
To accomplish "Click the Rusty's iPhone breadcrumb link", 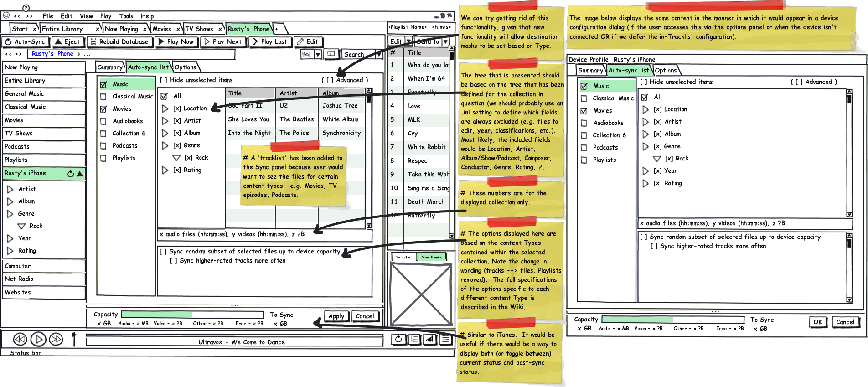I will (x=52, y=54).
